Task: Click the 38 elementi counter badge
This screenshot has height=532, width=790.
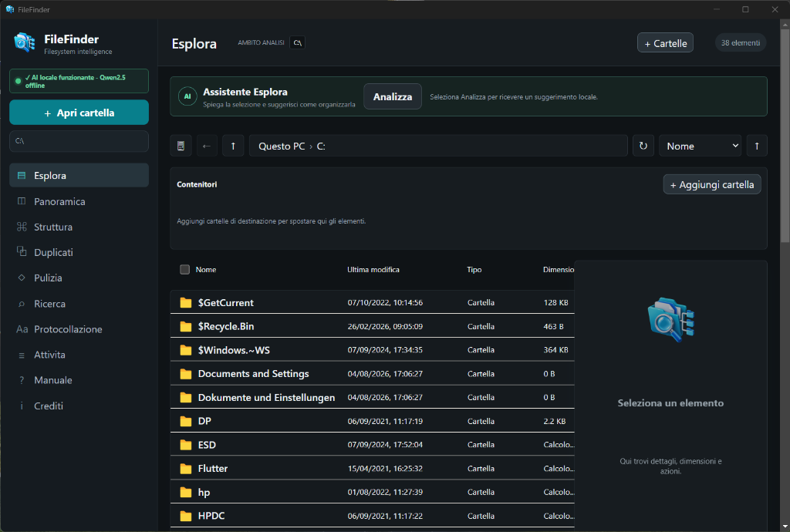Action: 741,42
